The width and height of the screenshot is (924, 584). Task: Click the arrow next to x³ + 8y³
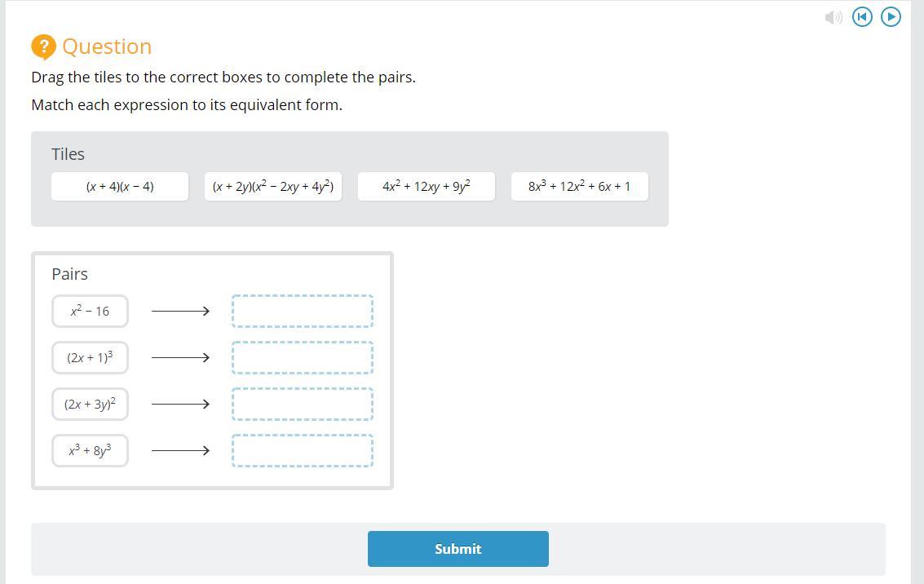(180, 450)
